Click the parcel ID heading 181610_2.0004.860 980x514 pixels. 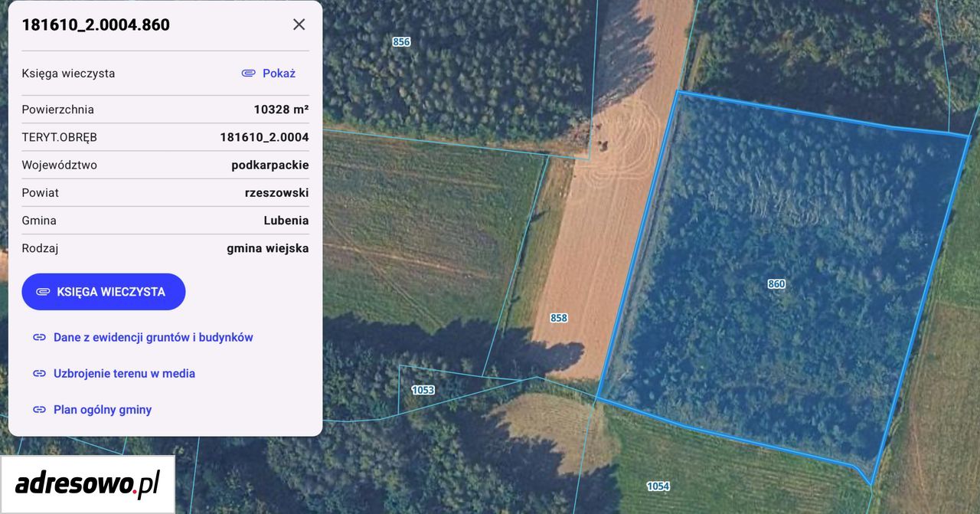click(96, 25)
